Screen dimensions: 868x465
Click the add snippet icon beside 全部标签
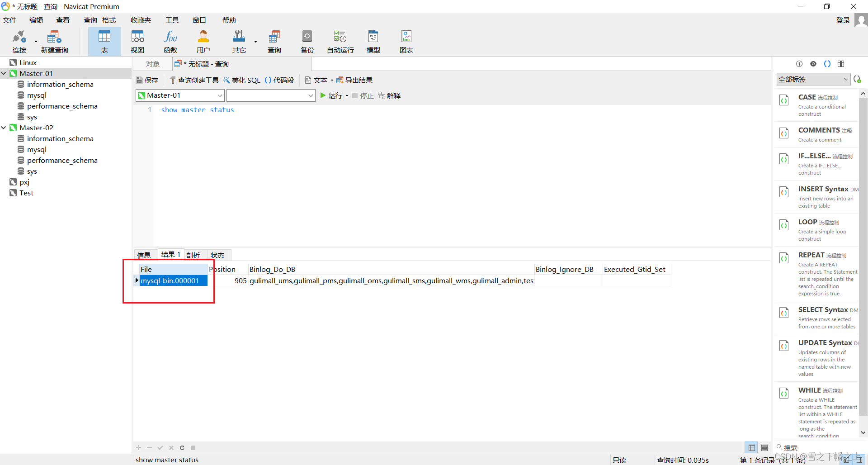click(858, 79)
